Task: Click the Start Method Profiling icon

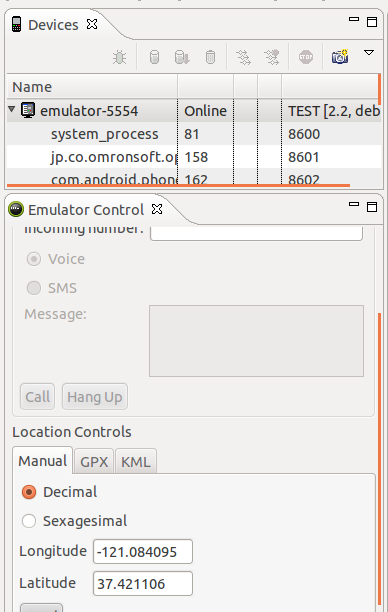Action: [272, 57]
